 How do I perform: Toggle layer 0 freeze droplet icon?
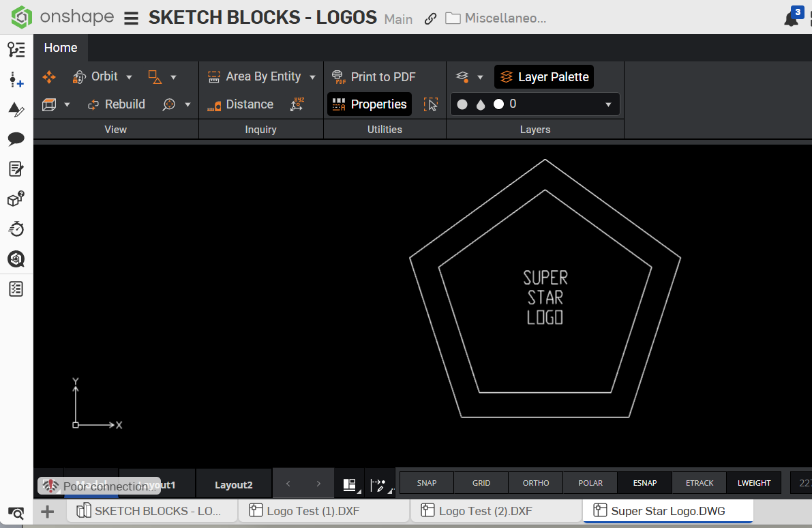[481, 105]
